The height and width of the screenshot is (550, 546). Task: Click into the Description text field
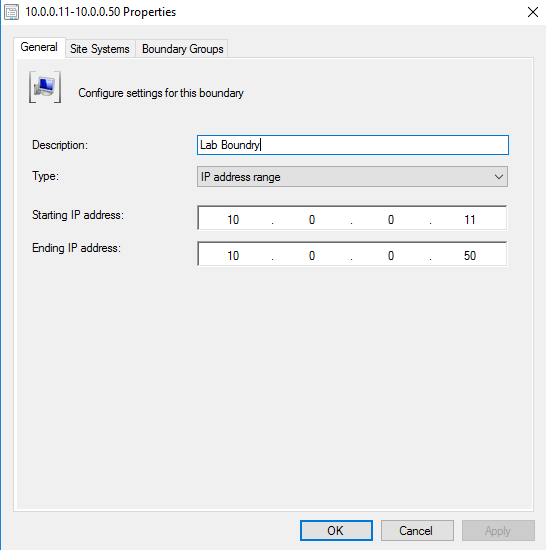click(x=352, y=145)
